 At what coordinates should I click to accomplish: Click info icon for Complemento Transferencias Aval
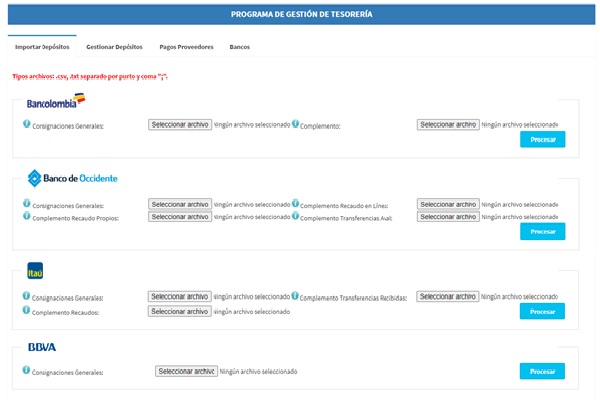pyautogui.click(x=296, y=216)
